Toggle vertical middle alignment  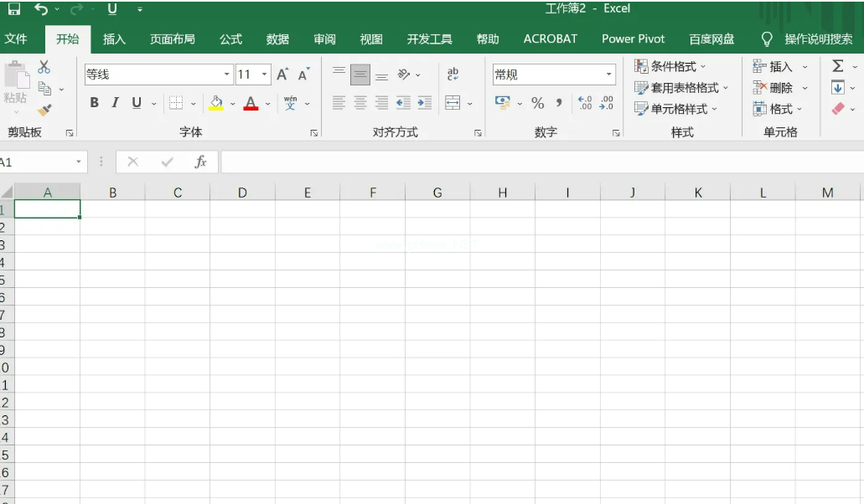(360, 75)
